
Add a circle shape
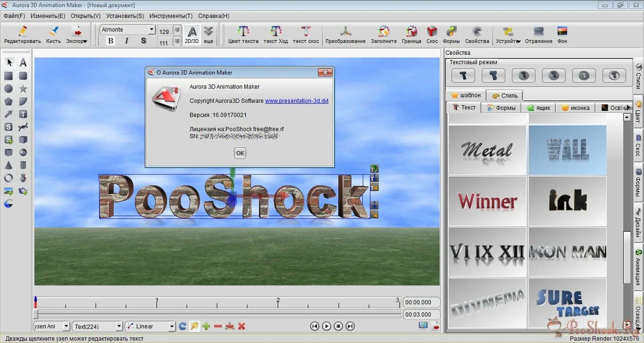8,89
